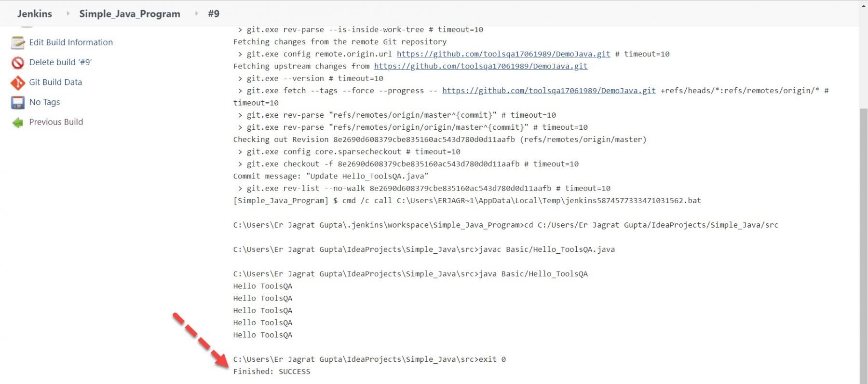Open the DemoJava.git upstream changes link
The height and width of the screenshot is (384, 868).
480,66
